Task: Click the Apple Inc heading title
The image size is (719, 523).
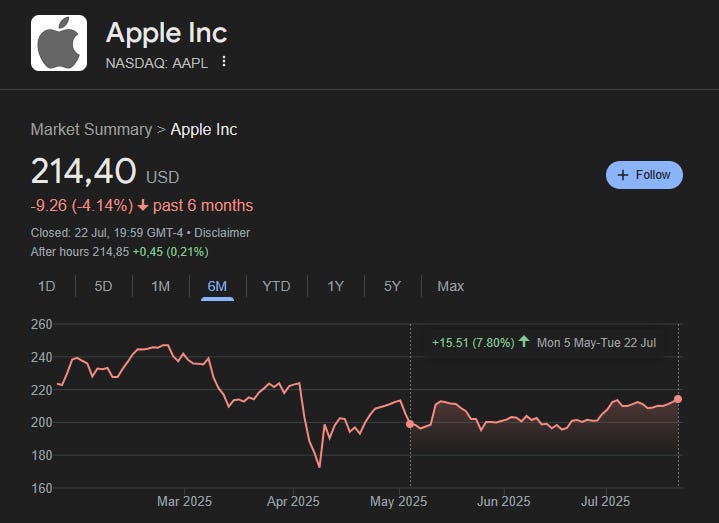Action: (x=166, y=33)
